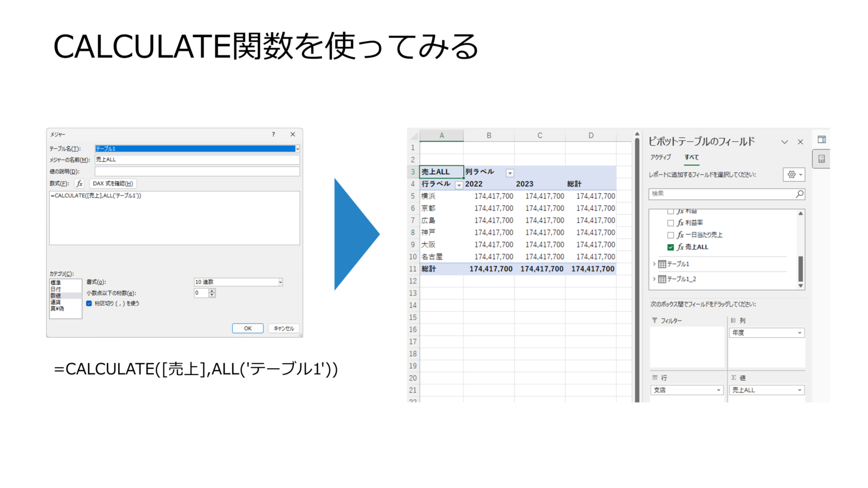The height and width of the screenshot is (488, 868).
Task: Expand the テーブル1_2 tree item
Action: [x=653, y=277]
